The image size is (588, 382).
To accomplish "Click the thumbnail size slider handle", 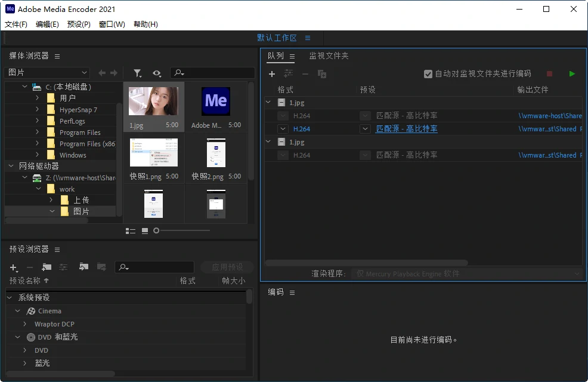I will coord(156,230).
